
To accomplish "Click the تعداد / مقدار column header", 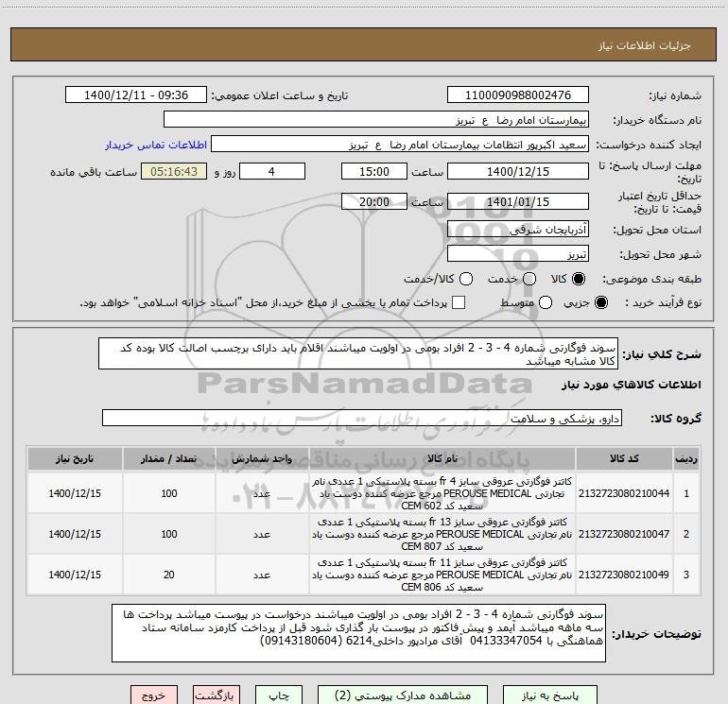I will point(169,458).
